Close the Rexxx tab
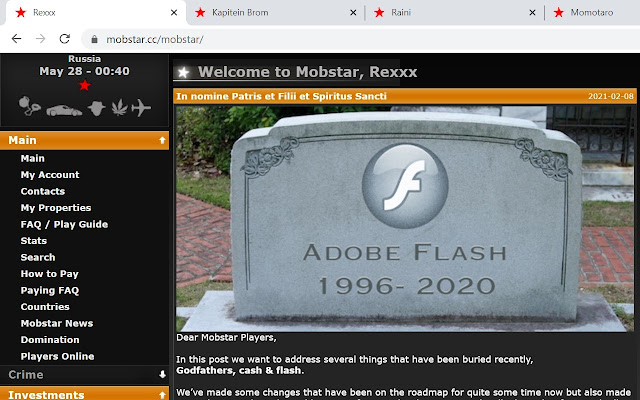The height and width of the screenshot is (400, 640). [174, 13]
